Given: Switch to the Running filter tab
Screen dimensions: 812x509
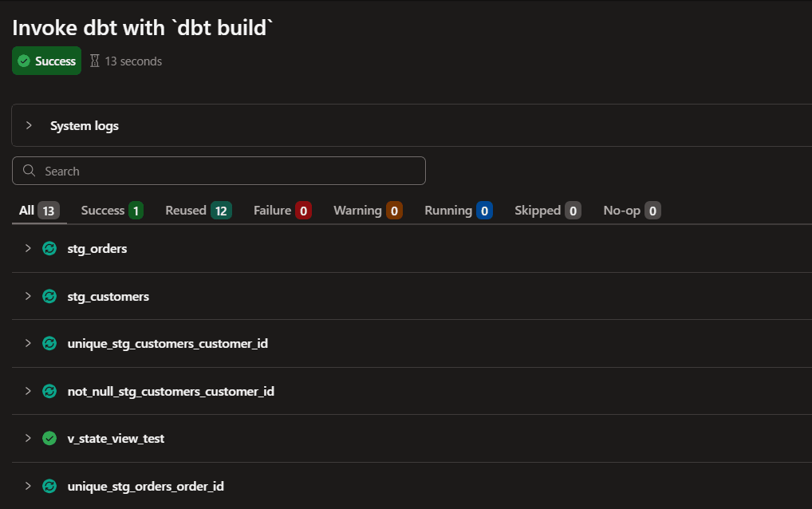Looking at the screenshot, I should pos(459,211).
